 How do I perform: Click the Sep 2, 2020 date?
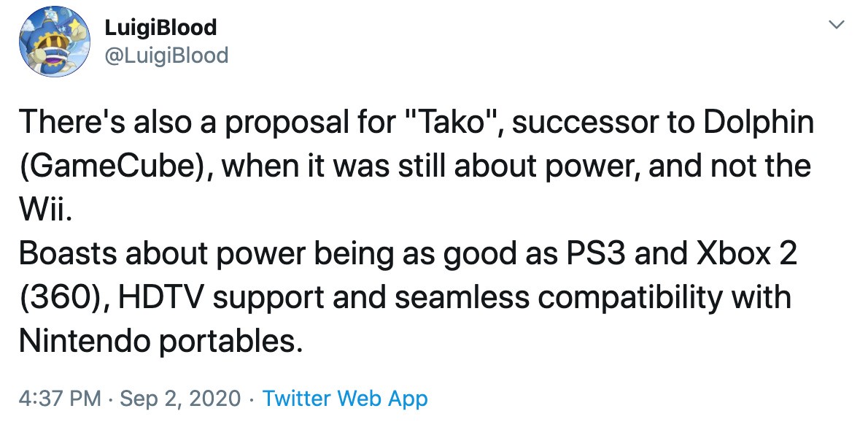(x=179, y=399)
